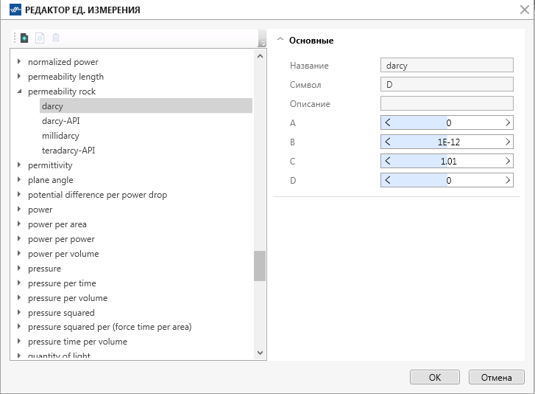Select pressure squared per (force time per area)
This screenshot has width=535, height=394.
[110, 327]
